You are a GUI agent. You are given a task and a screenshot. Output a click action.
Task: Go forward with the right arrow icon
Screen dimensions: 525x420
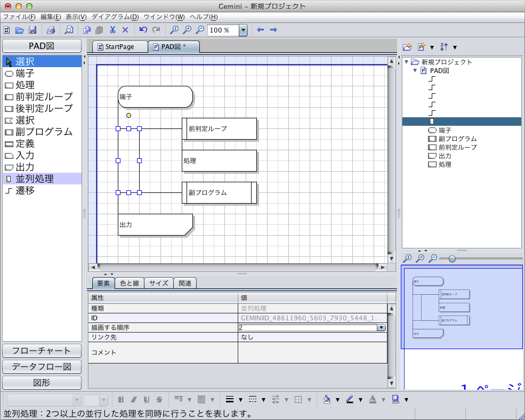tap(273, 30)
